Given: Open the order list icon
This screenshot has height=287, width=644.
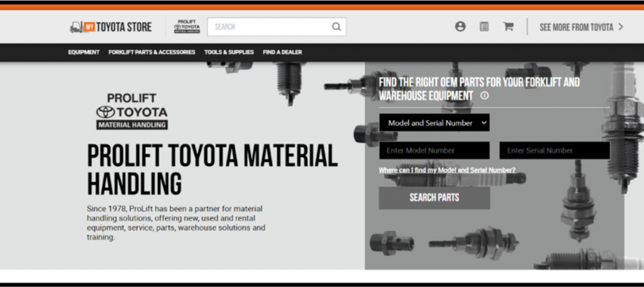Looking at the screenshot, I should click(484, 26).
